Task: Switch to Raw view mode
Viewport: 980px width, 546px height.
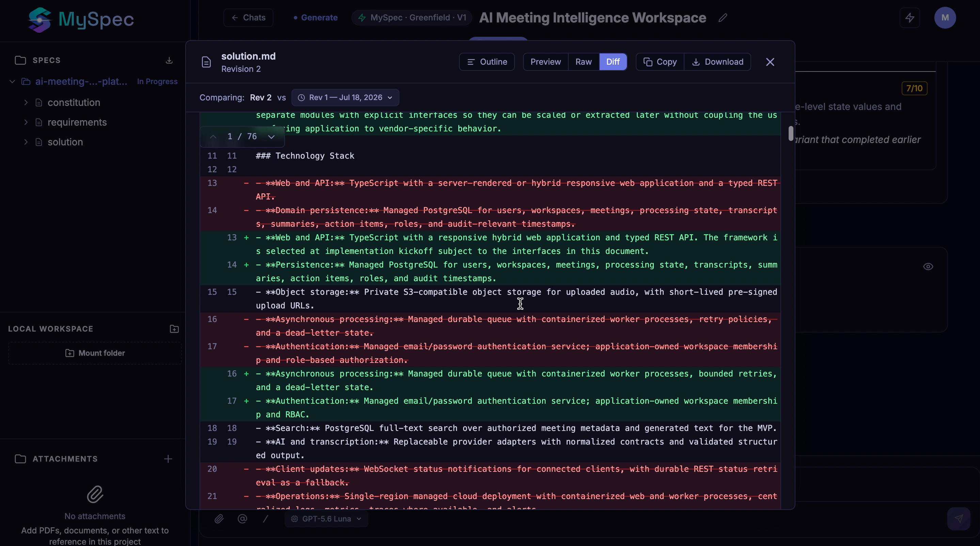Action: (584, 62)
